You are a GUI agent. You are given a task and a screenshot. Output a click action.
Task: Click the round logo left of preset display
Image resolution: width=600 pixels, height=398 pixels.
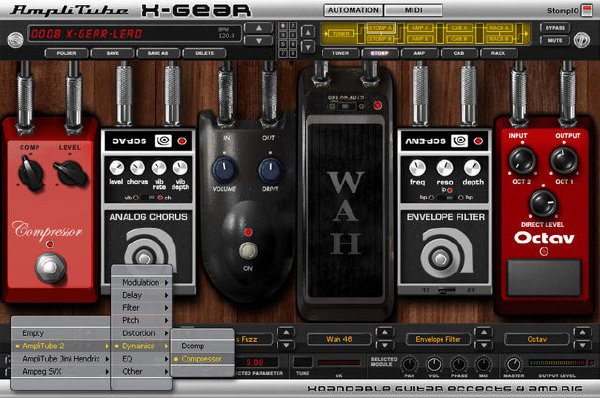click(x=15, y=39)
